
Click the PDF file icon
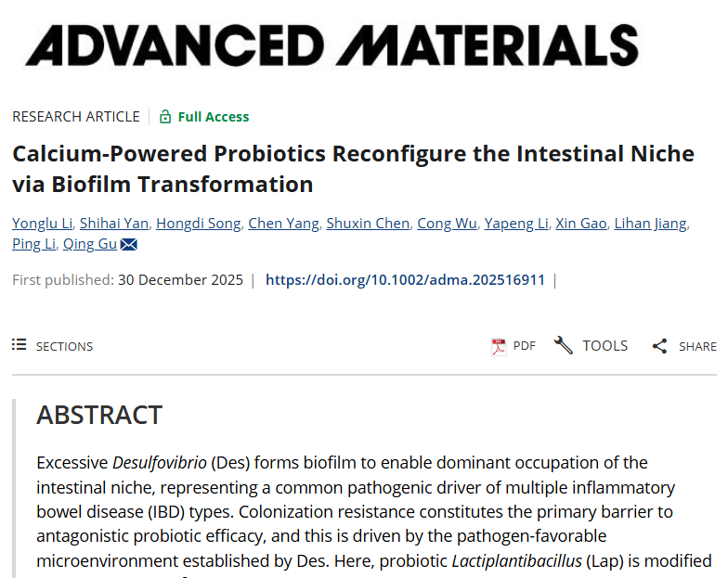click(499, 346)
